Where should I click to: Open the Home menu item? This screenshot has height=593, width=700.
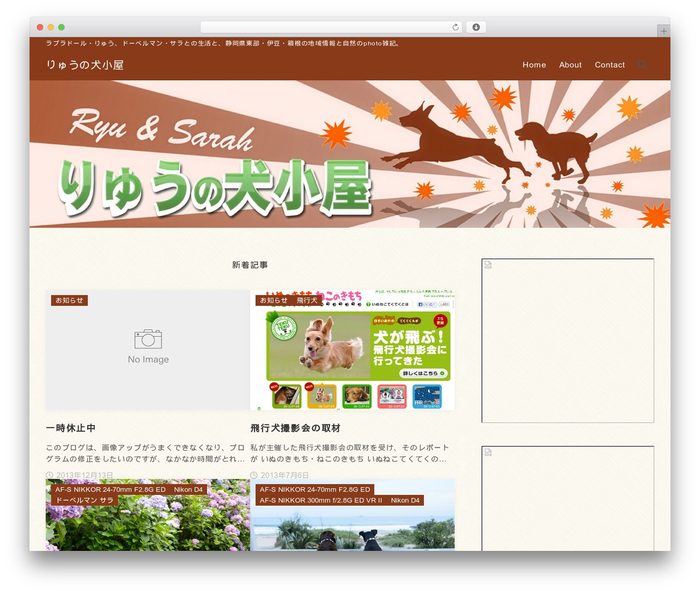pyautogui.click(x=534, y=65)
